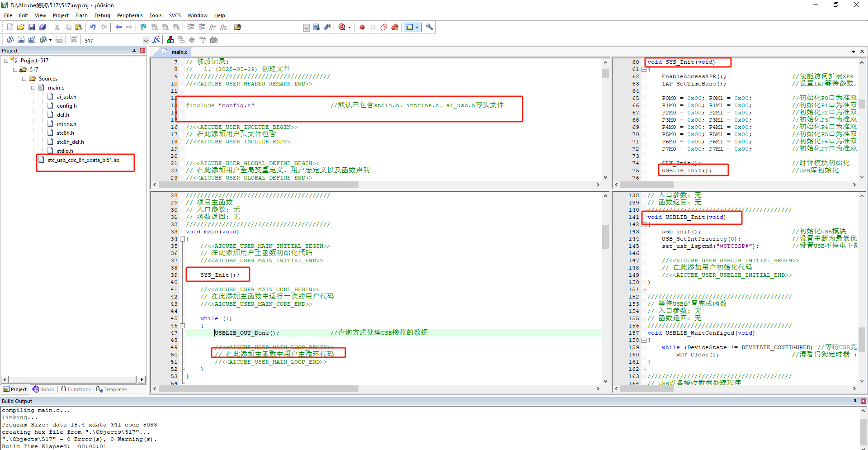The height and width of the screenshot is (450, 868).
Task: Collapse the Project: 517 tree node
Action: point(6,61)
